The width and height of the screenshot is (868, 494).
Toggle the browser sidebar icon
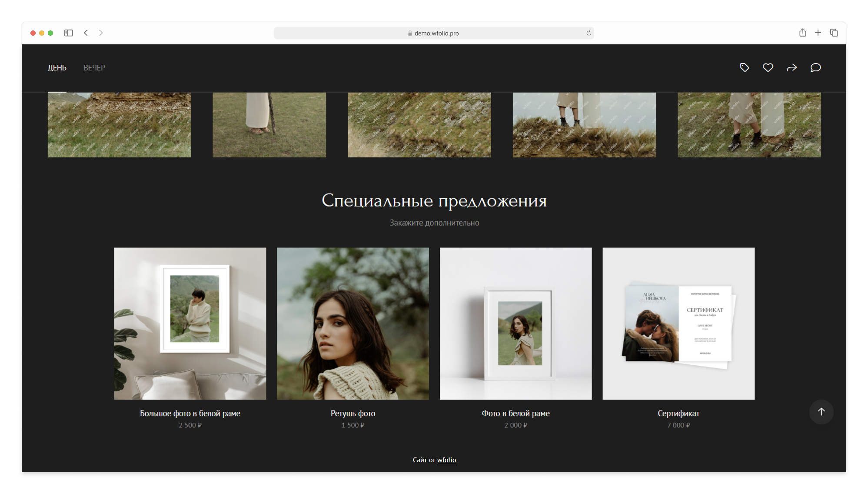pos(68,33)
